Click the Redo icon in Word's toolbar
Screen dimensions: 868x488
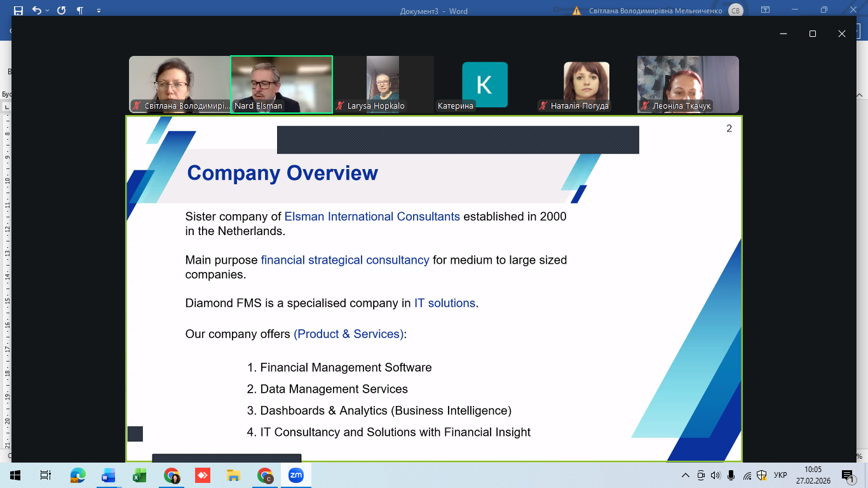click(61, 11)
